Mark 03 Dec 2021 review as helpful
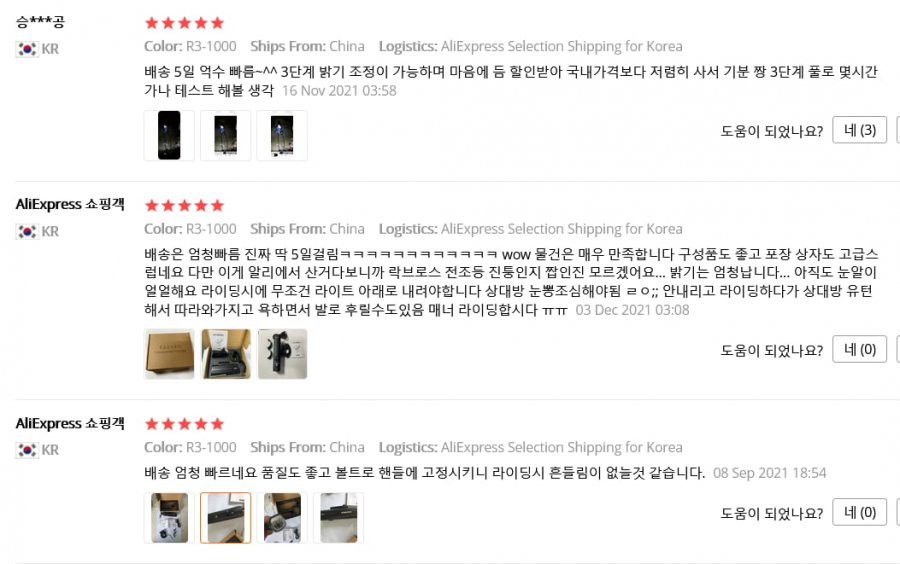Screen dimensions: 900x564 pos(860,349)
